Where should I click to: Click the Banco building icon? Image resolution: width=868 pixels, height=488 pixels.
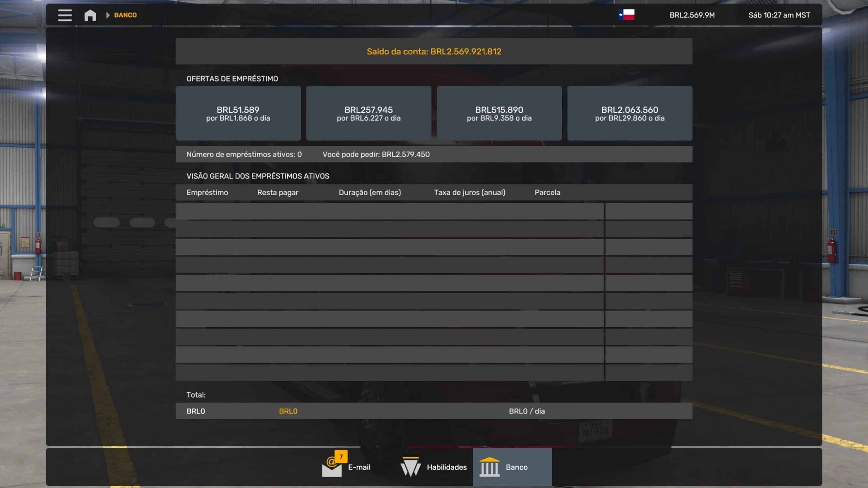click(x=489, y=467)
